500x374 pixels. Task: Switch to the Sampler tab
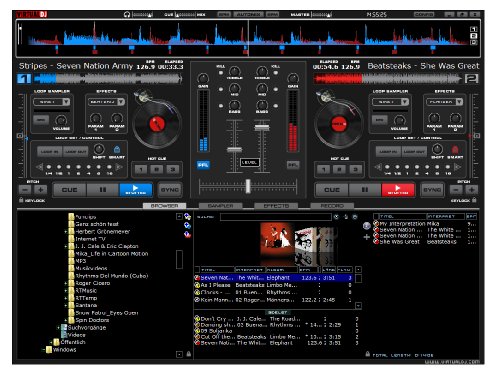pyautogui.click(x=220, y=206)
